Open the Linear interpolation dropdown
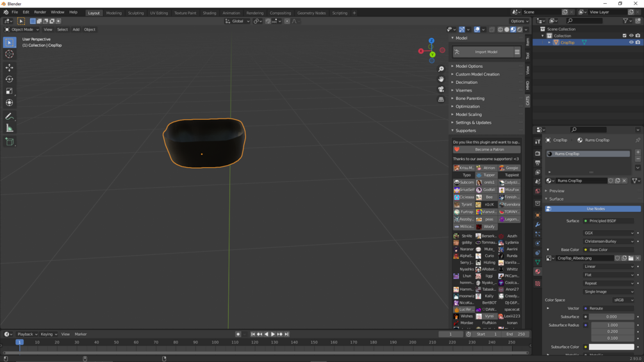 point(609,267)
